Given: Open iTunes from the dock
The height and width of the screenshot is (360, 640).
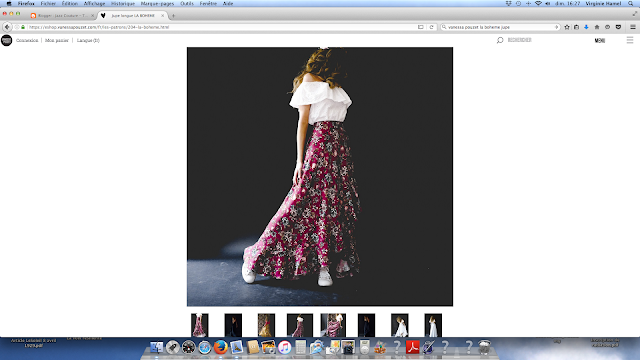Looking at the screenshot, I should click(x=284, y=347).
